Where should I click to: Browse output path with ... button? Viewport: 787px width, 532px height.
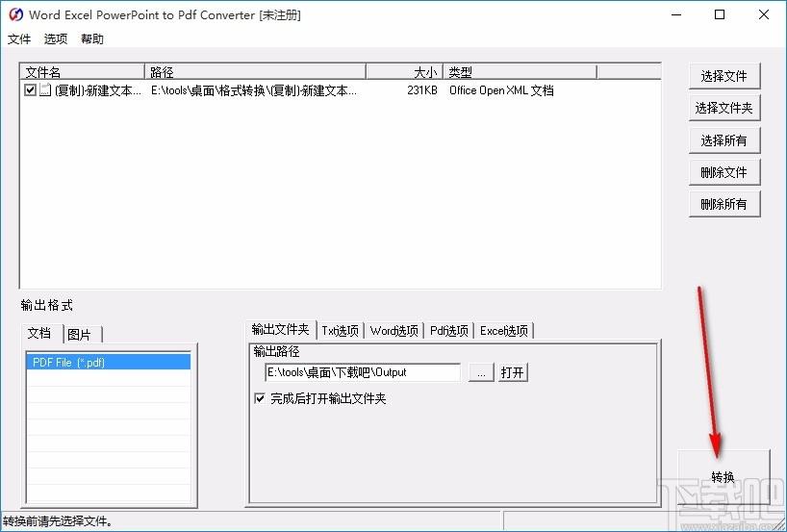(x=481, y=372)
